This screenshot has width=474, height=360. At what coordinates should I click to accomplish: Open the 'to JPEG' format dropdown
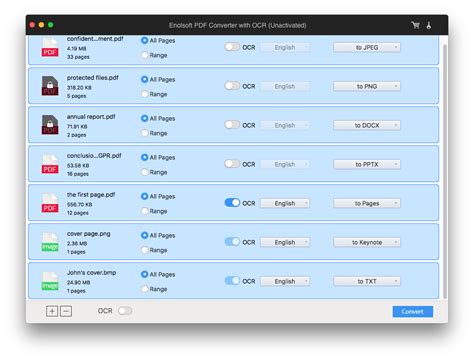pyautogui.click(x=367, y=47)
